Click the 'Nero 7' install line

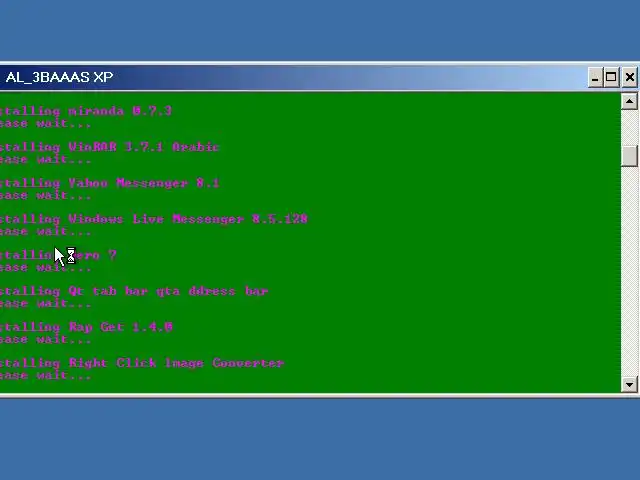click(x=58, y=255)
